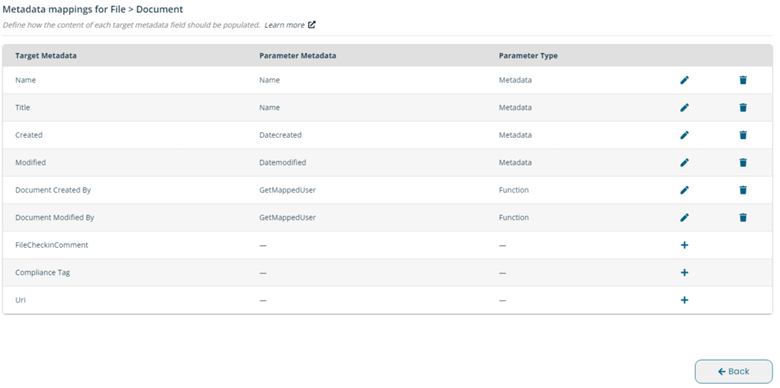Open the Learn more link

285,25
